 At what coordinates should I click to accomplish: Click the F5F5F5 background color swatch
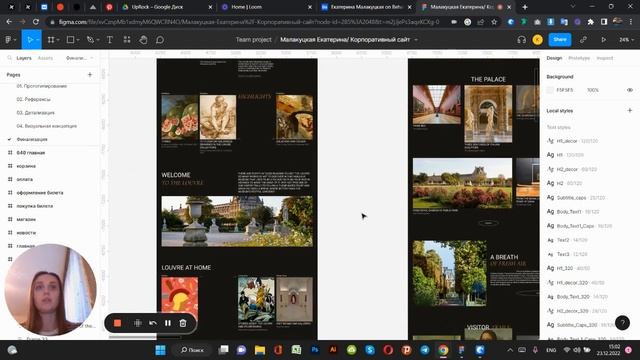pyautogui.click(x=550, y=90)
